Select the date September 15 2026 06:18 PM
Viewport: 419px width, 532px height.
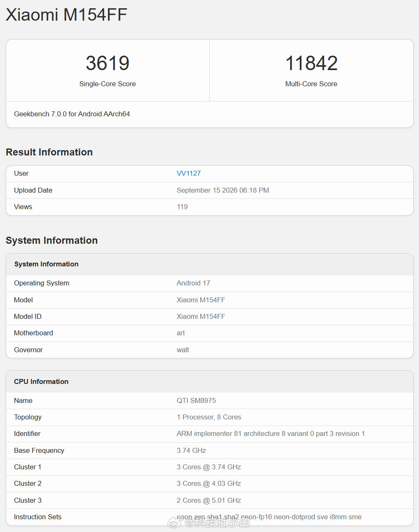pyautogui.click(x=223, y=190)
